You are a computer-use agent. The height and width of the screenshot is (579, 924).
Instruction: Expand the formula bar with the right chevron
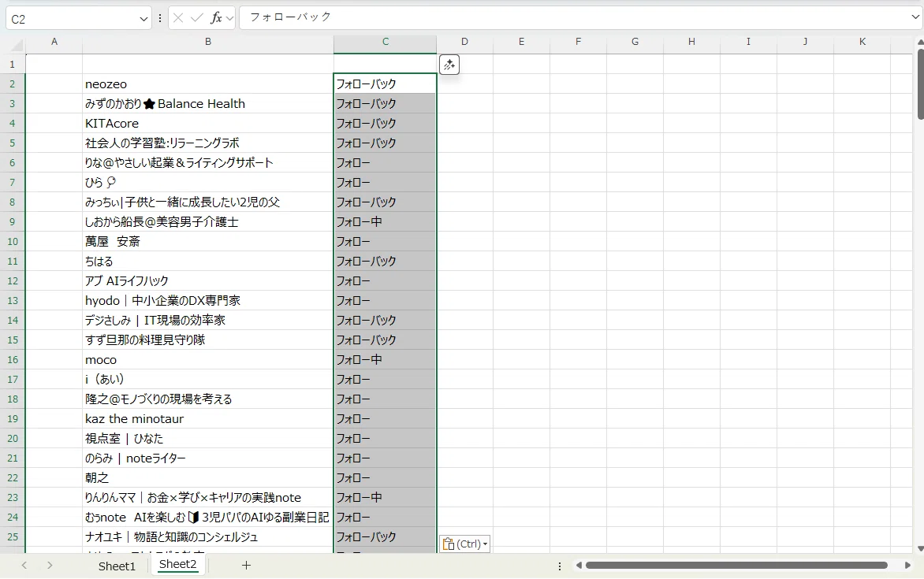(915, 17)
